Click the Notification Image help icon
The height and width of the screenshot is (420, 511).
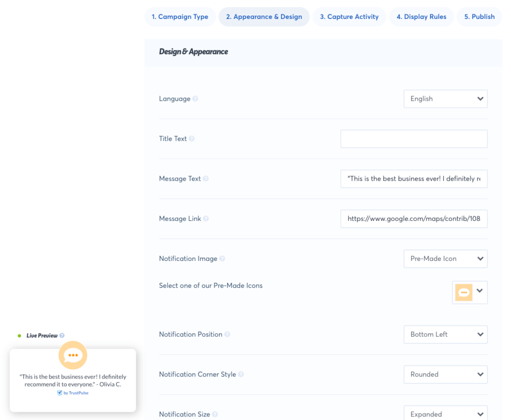(222, 258)
